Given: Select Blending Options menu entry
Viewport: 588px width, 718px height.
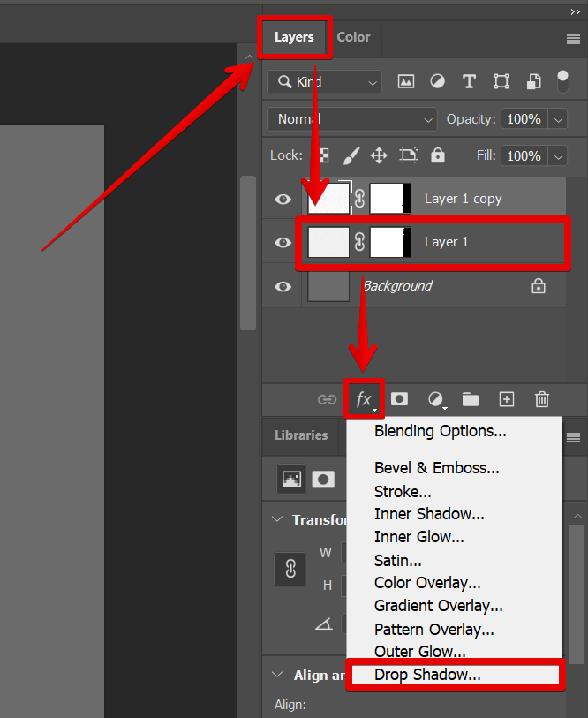Looking at the screenshot, I should click(440, 431).
